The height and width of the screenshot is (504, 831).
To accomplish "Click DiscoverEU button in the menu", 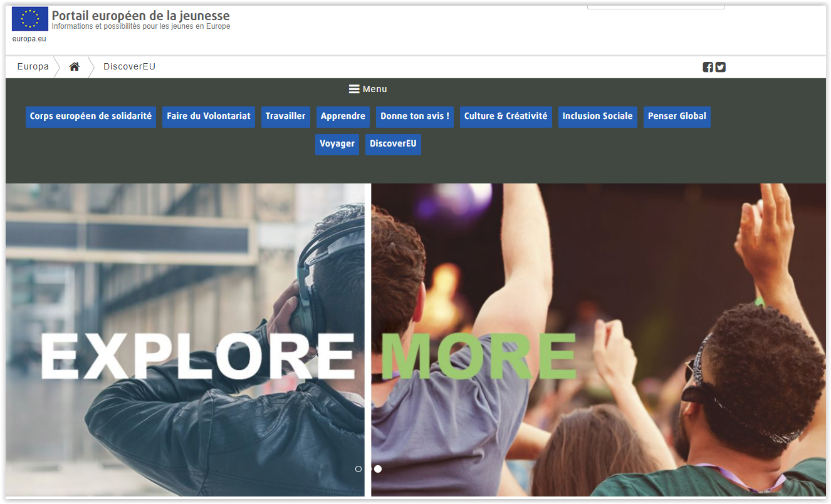I will click(393, 144).
